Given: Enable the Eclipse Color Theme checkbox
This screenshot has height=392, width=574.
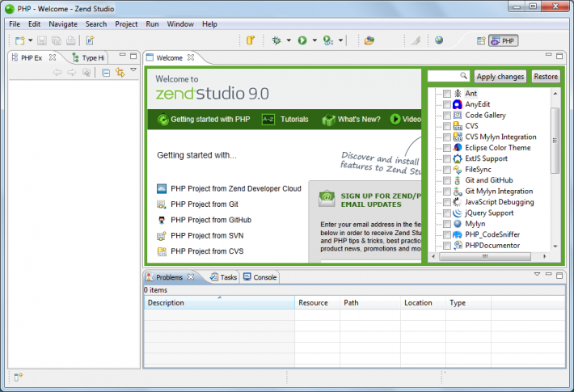Looking at the screenshot, I should (446, 148).
